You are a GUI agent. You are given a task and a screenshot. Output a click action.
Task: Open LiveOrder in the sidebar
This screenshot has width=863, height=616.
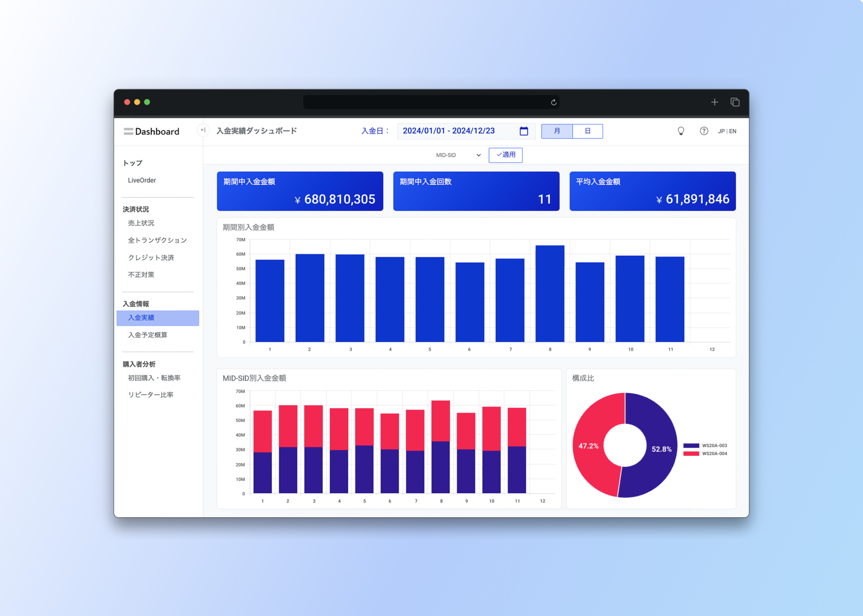142,180
